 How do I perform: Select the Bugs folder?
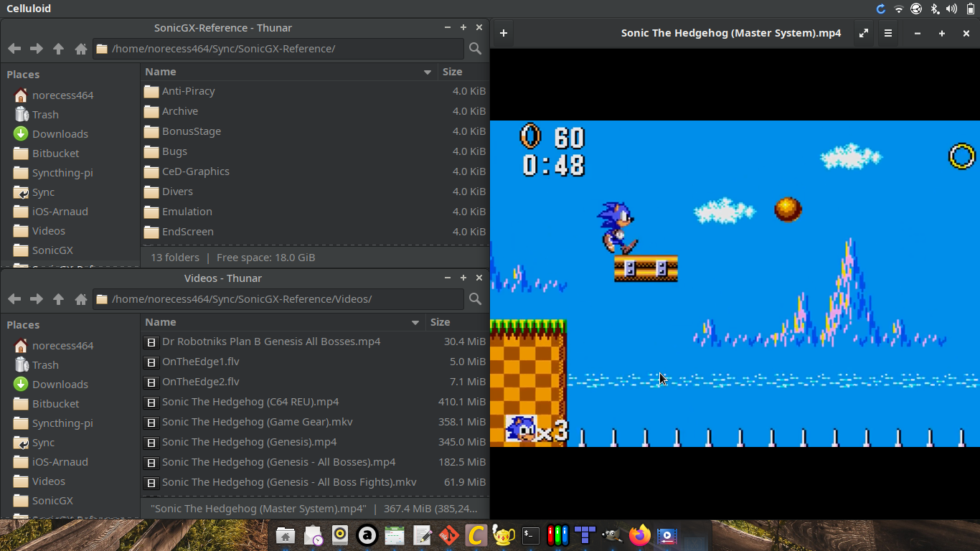coord(314,151)
